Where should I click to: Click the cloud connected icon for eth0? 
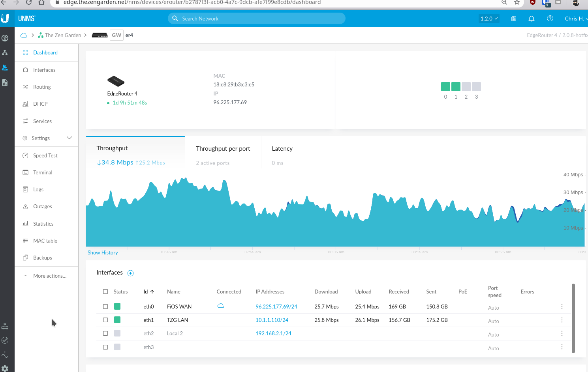pyautogui.click(x=221, y=306)
